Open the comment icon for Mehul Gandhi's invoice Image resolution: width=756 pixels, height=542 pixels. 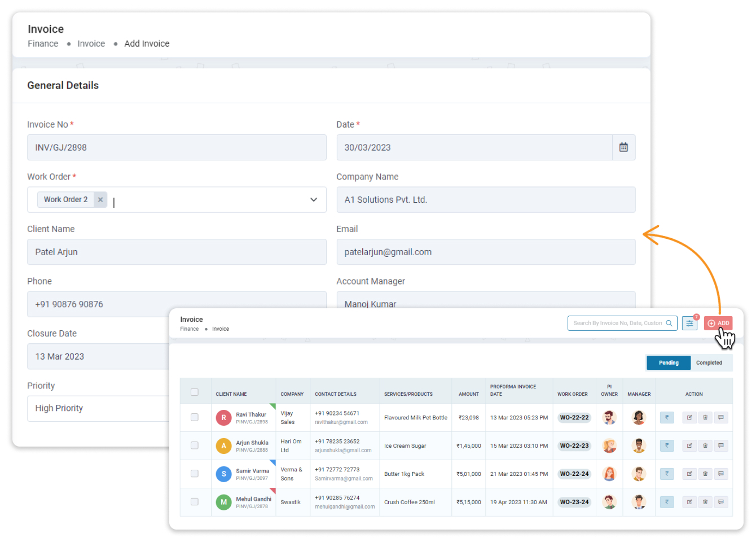[x=721, y=502]
